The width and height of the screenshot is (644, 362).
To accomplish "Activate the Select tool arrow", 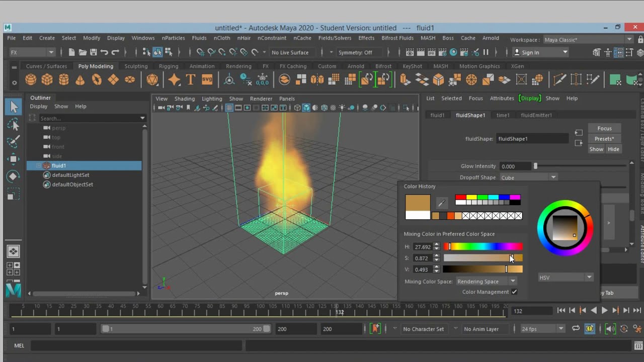I will pyautogui.click(x=14, y=106).
